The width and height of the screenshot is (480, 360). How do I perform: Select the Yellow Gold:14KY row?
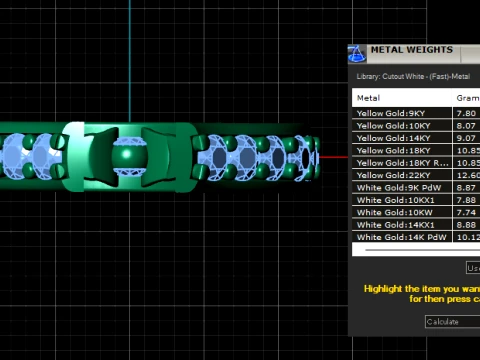point(416,138)
